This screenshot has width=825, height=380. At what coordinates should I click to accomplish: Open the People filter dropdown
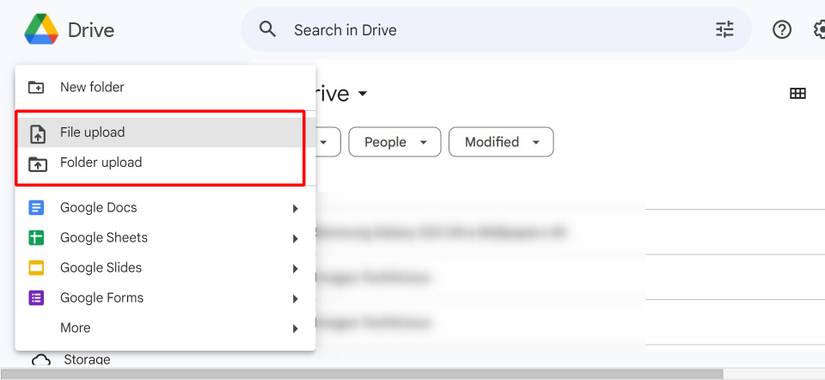(395, 142)
